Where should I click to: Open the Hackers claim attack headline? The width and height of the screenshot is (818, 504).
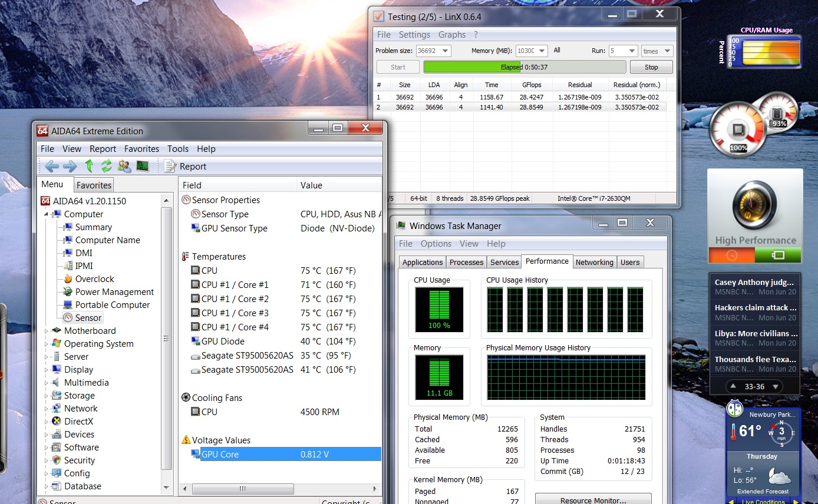(756, 307)
